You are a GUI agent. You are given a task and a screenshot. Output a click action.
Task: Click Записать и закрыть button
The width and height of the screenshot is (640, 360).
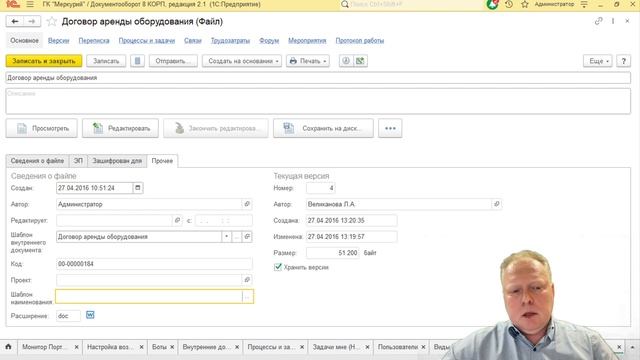click(x=44, y=61)
